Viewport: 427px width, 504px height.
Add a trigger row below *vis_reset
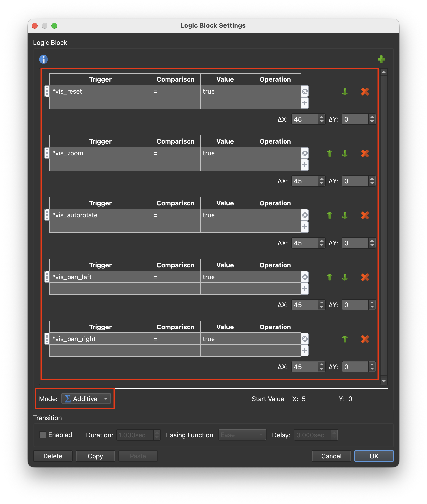[305, 103]
